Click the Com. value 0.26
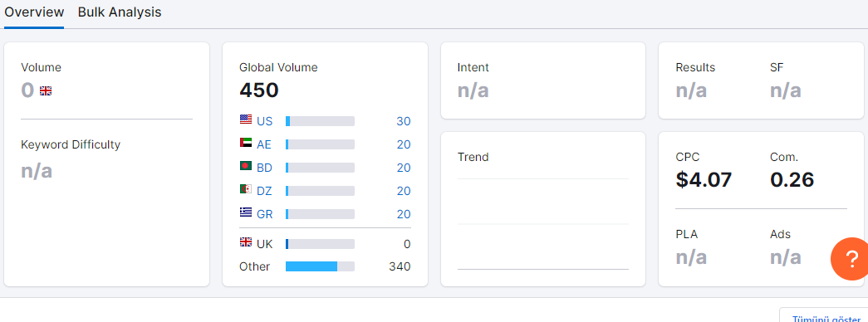868x322 pixels. coord(792,179)
